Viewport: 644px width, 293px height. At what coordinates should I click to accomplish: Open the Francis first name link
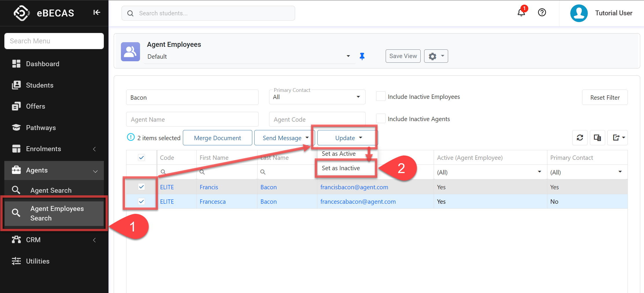click(209, 187)
